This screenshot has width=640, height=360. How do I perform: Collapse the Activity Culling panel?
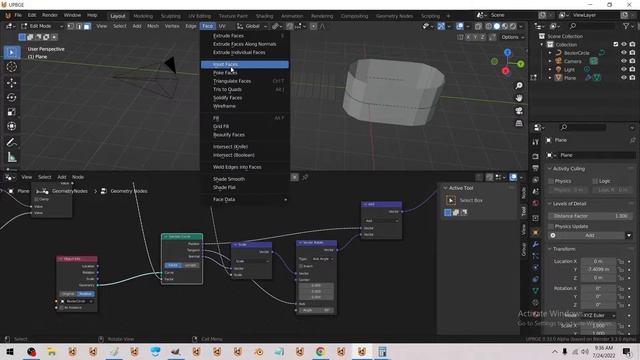click(549, 169)
